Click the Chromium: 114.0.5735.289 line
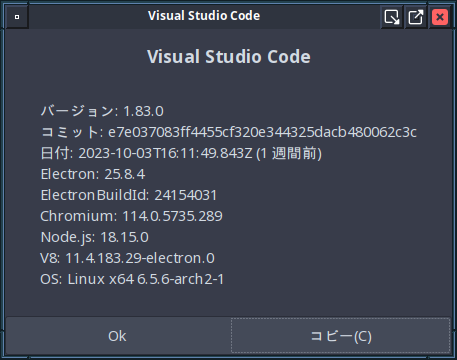The width and height of the screenshot is (457, 360). point(131,216)
